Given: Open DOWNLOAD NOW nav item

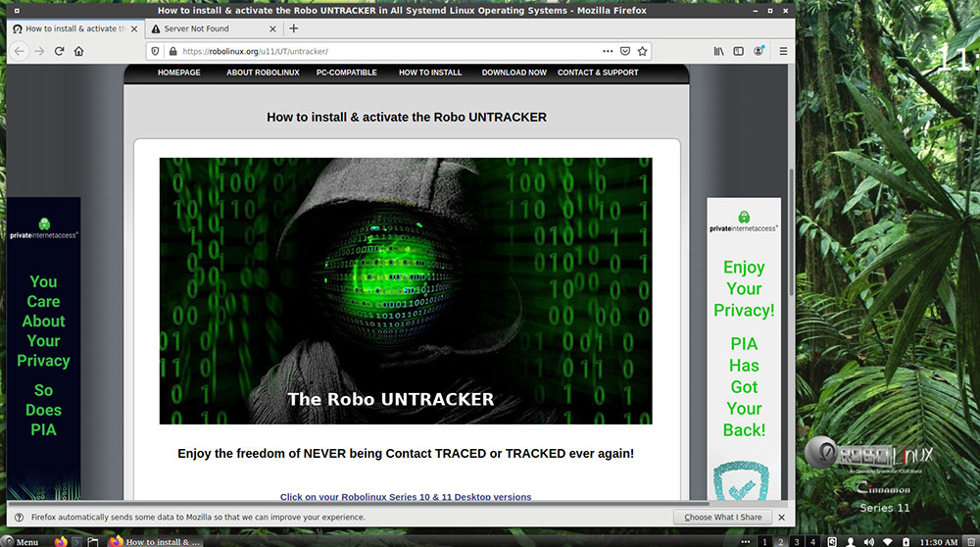Looking at the screenshot, I should pyautogui.click(x=514, y=73).
